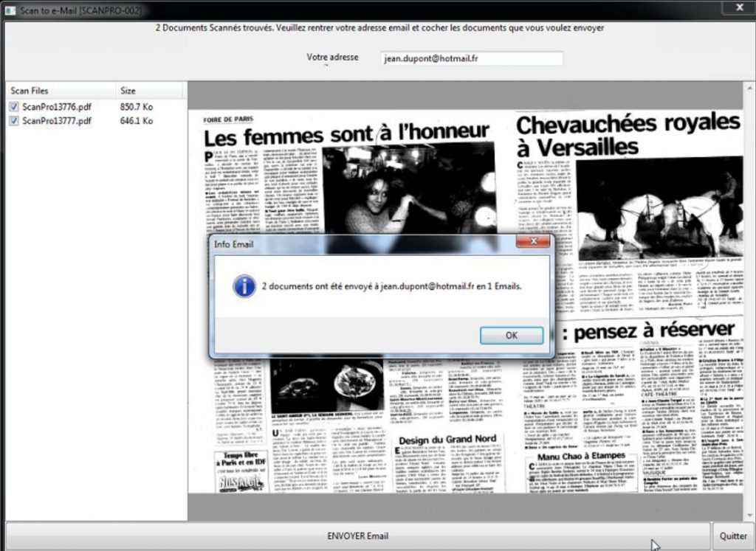Click the Scan to e-Mail app icon in title bar
Viewport: 756px width, 551px height.
pos(11,11)
